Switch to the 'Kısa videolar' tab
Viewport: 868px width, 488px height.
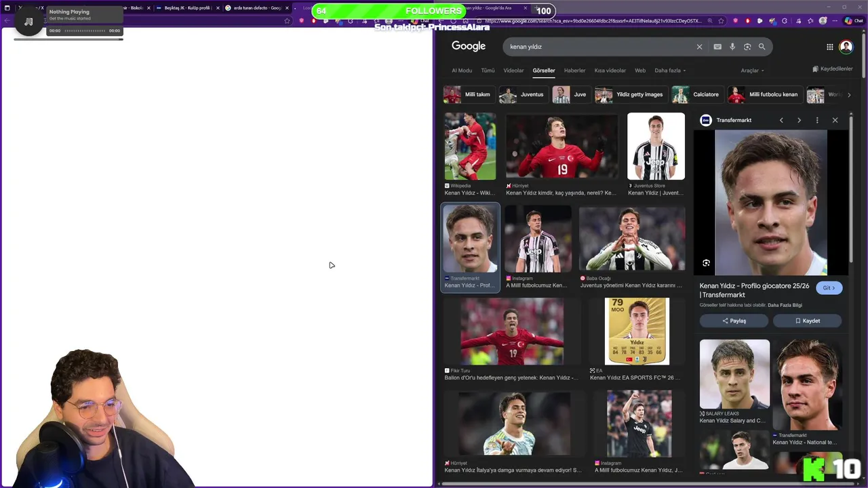click(x=610, y=70)
